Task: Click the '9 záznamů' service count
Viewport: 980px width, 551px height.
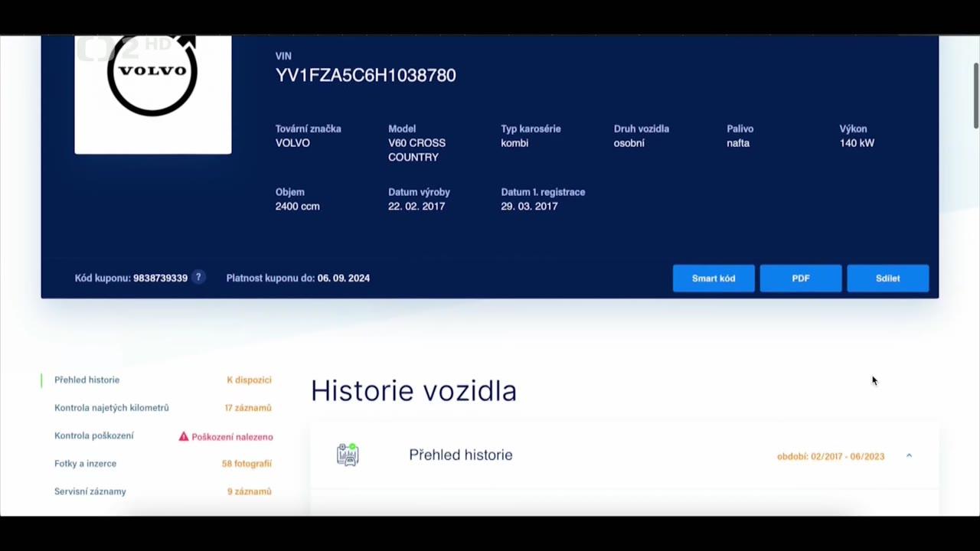Action: 250,491
